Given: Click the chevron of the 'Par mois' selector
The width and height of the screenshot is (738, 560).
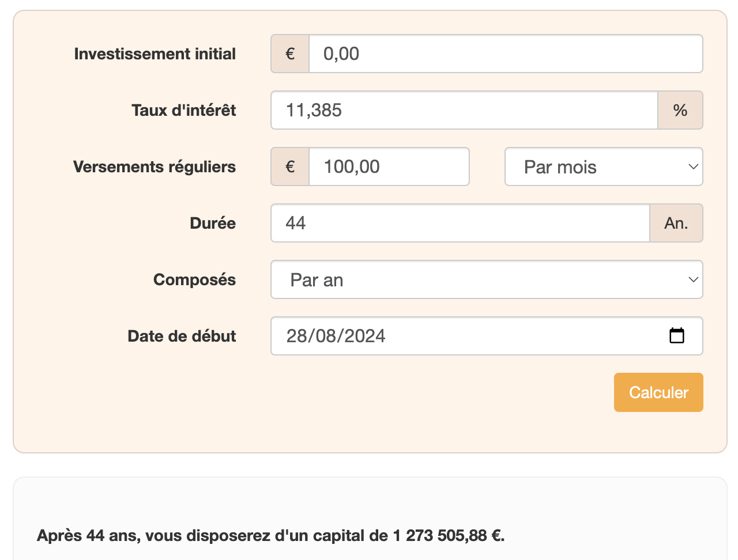Looking at the screenshot, I should [694, 167].
